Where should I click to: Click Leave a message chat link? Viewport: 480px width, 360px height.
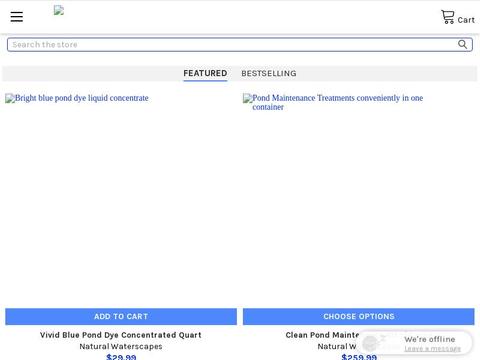point(432,349)
